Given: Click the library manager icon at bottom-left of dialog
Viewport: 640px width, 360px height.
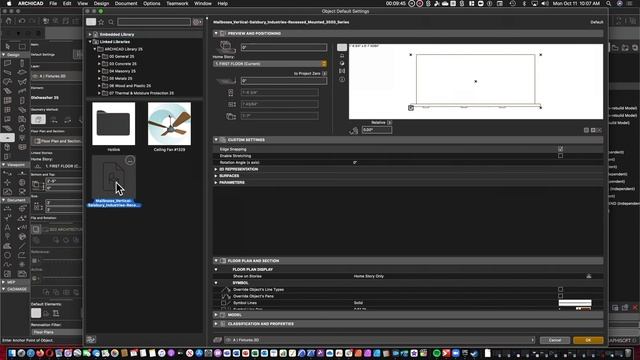Looking at the screenshot, I should click(x=91, y=340).
